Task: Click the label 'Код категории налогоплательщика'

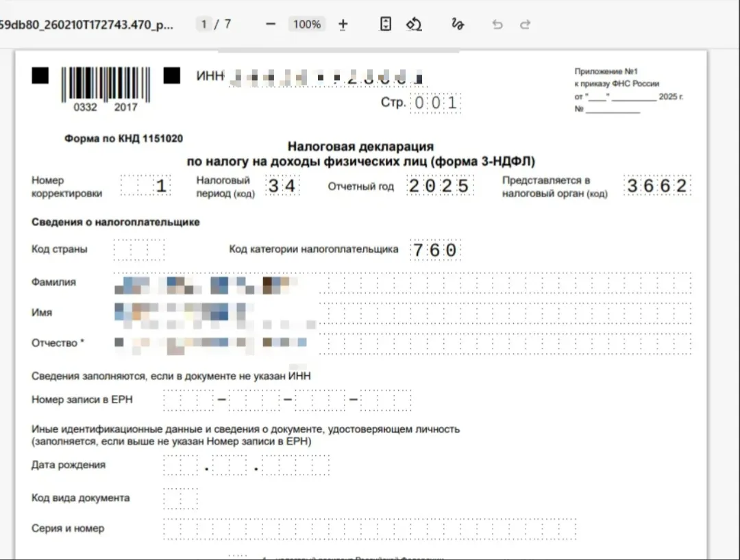Action: click(313, 249)
